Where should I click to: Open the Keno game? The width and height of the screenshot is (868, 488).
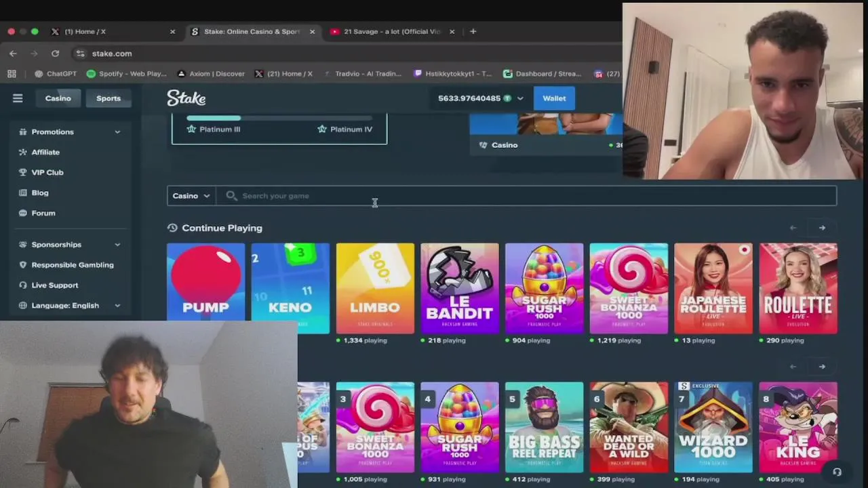pyautogui.click(x=290, y=289)
